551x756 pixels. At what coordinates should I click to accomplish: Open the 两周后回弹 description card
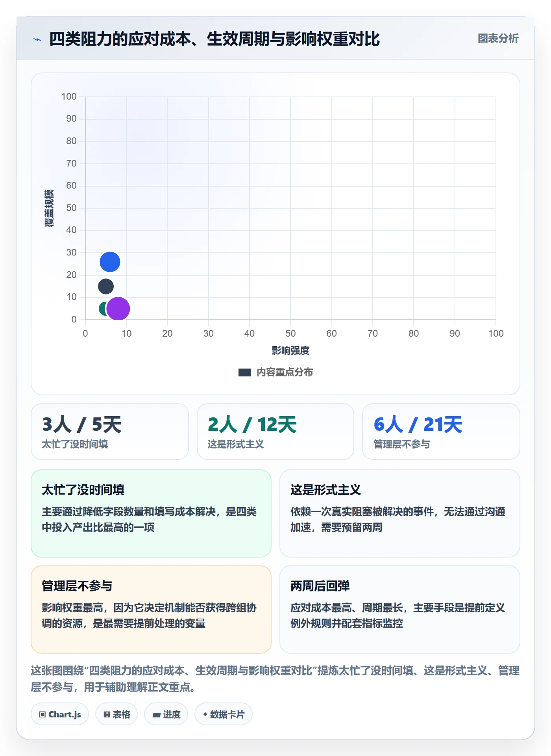pos(400,610)
